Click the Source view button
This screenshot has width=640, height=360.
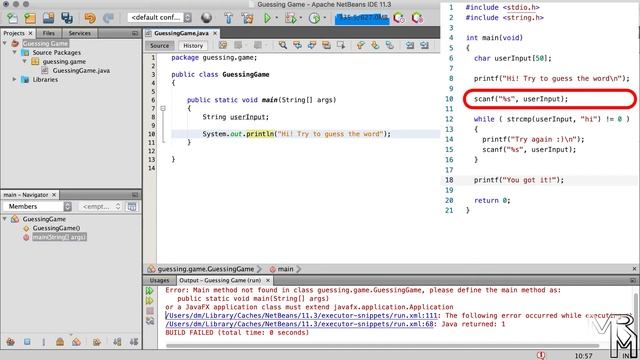coord(159,46)
